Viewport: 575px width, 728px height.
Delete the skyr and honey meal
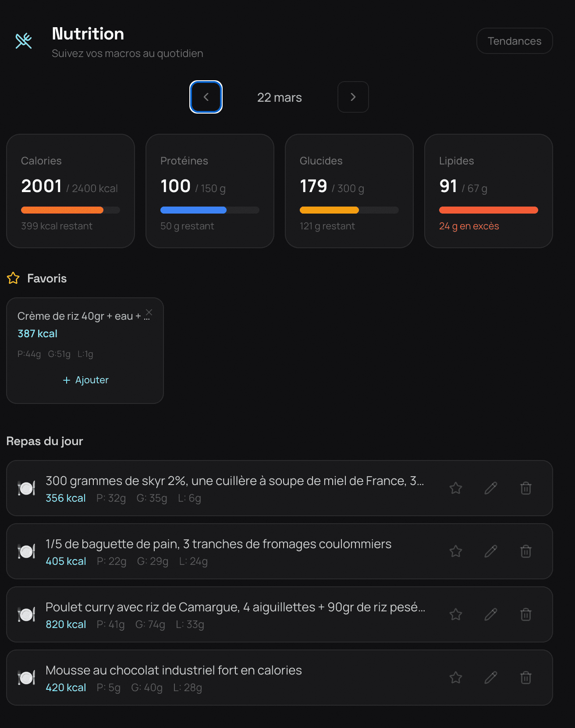click(526, 488)
